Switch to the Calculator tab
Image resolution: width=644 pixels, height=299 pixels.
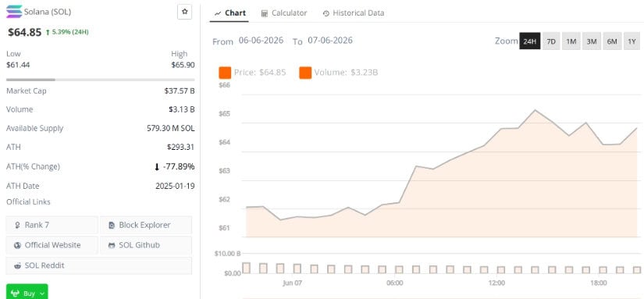(284, 13)
